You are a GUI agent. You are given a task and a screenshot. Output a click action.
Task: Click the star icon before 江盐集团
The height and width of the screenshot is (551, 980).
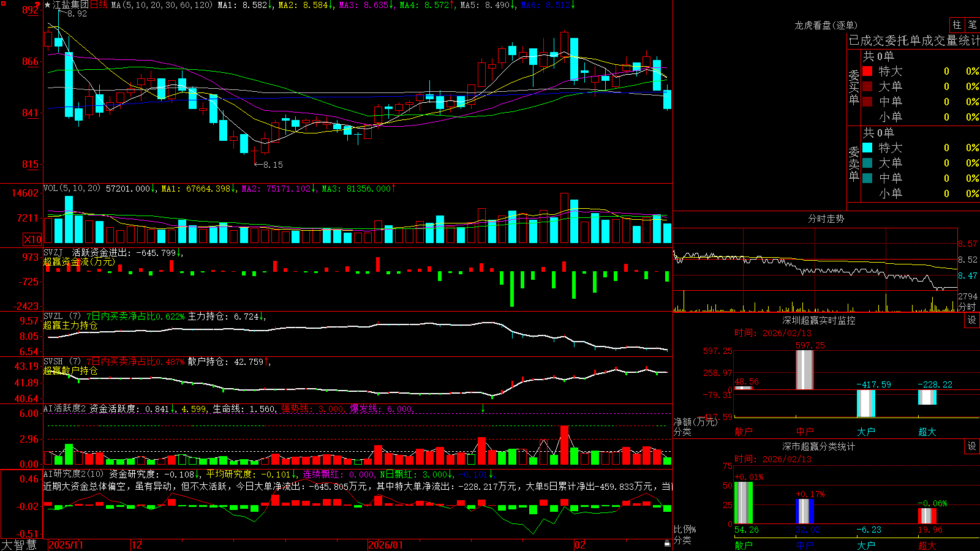tap(48, 5)
